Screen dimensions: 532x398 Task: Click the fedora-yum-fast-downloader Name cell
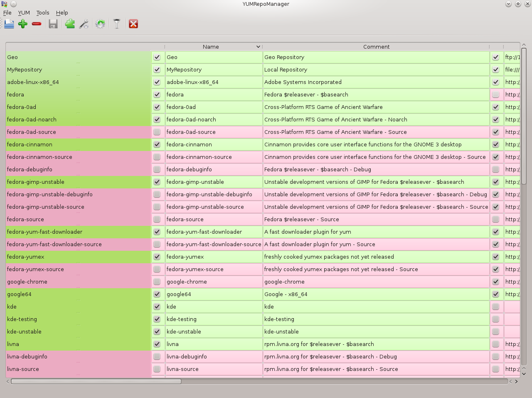tap(214, 232)
